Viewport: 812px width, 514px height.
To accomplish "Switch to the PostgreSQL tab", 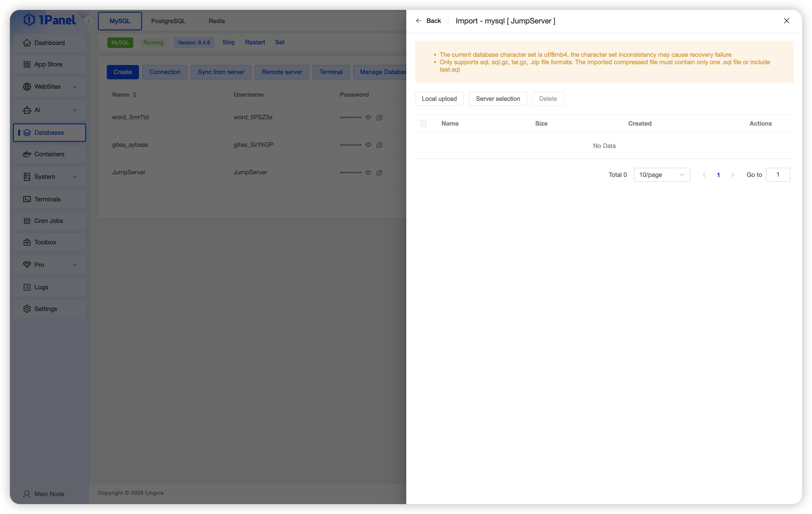I will [x=168, y=21].
